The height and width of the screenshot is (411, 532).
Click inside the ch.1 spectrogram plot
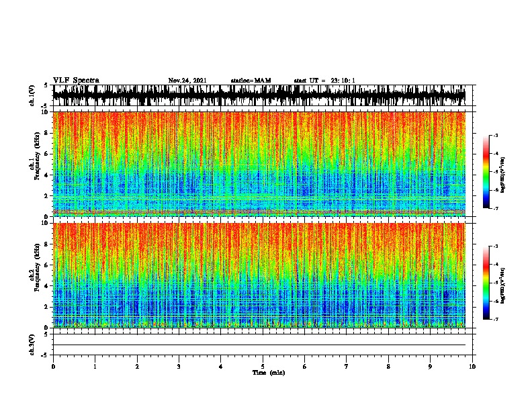259,164
